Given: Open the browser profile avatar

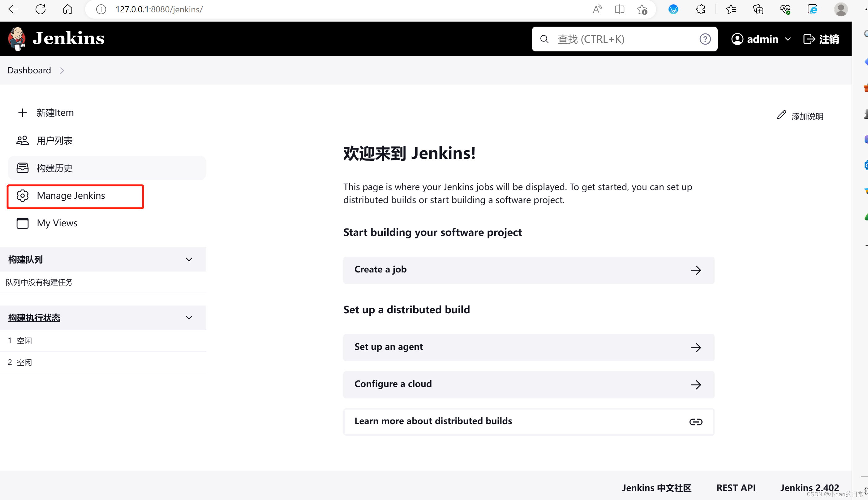Looking at the screenshot, I should pos(841,9).
